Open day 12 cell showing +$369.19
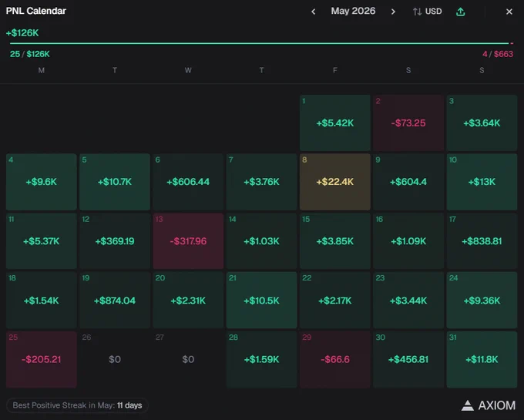Screen dimensions: 524x420 coord(115,241)
